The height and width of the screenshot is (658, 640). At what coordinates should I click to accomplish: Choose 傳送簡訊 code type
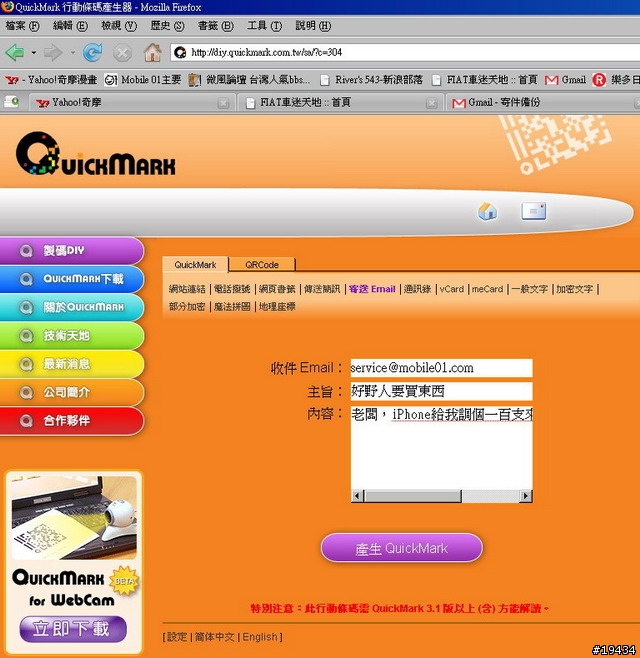(x=322, y=289)
